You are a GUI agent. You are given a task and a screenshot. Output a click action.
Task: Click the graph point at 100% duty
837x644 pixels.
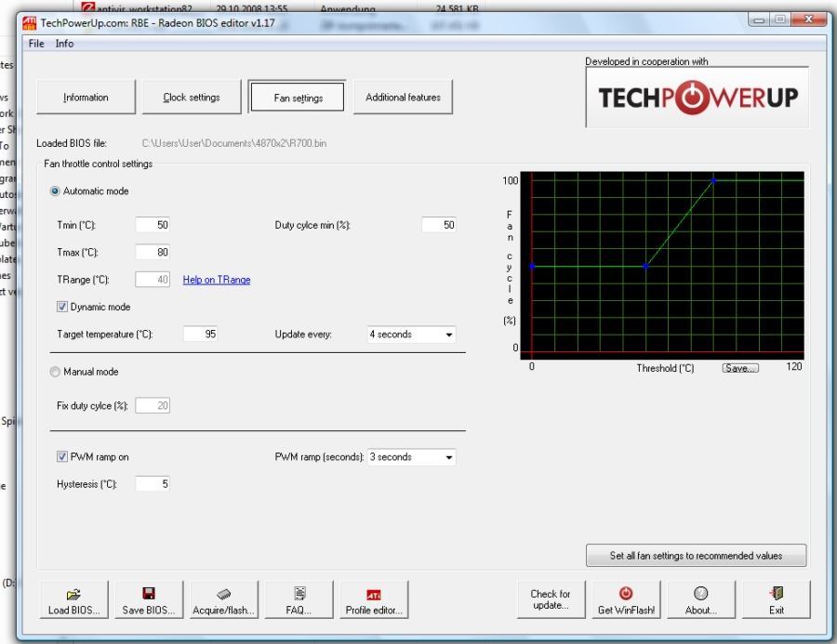point(713,181)
